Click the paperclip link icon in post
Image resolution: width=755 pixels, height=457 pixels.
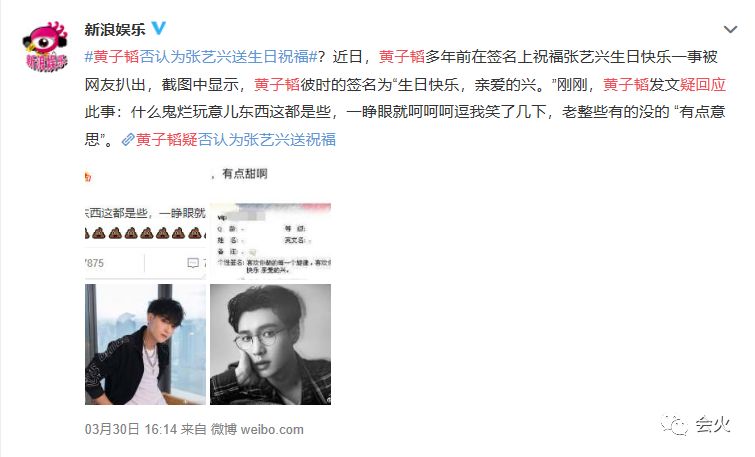[128, 140]
